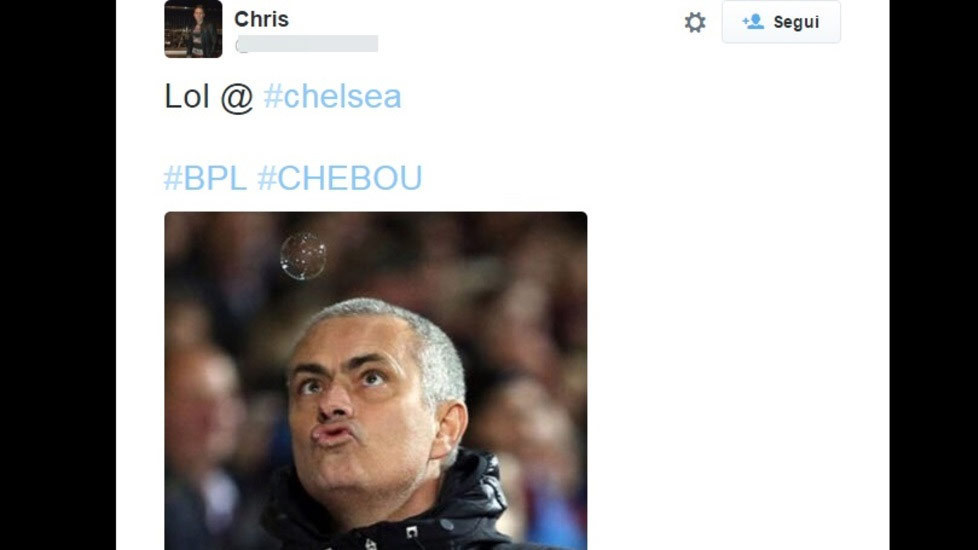Follow Chris with the Segui button label

pos(796,22)
